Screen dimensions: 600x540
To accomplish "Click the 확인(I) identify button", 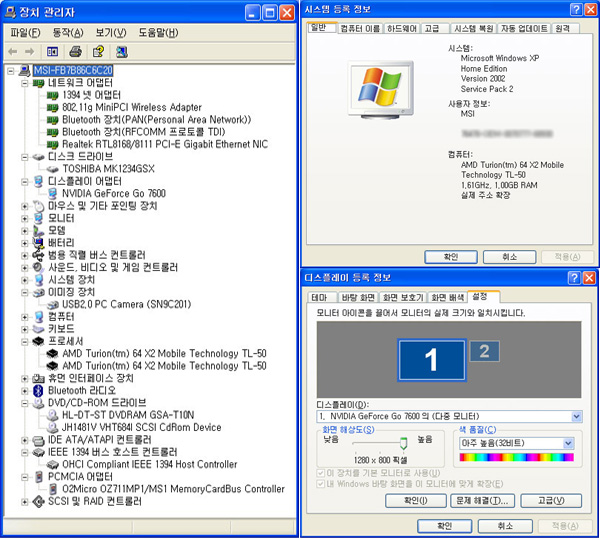I will (x=416, y=501).
